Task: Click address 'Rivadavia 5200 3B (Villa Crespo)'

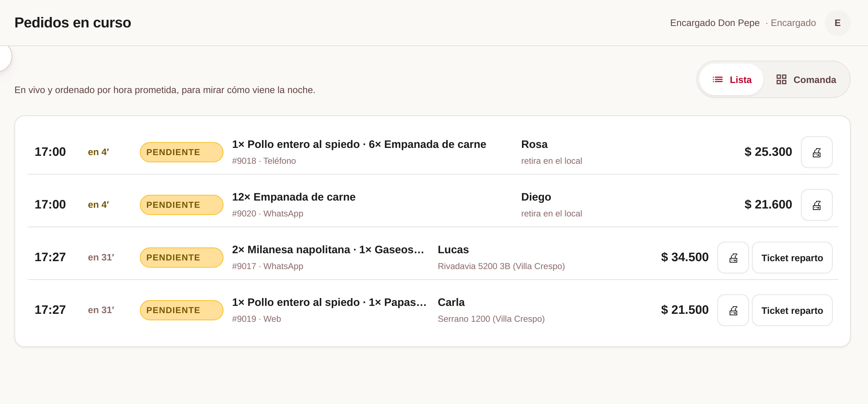Action: 501,266
